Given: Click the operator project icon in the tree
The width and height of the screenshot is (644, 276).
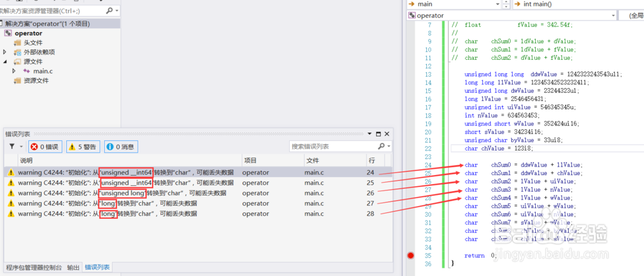Looking at the screenshot, I should (x=8, y=33).
